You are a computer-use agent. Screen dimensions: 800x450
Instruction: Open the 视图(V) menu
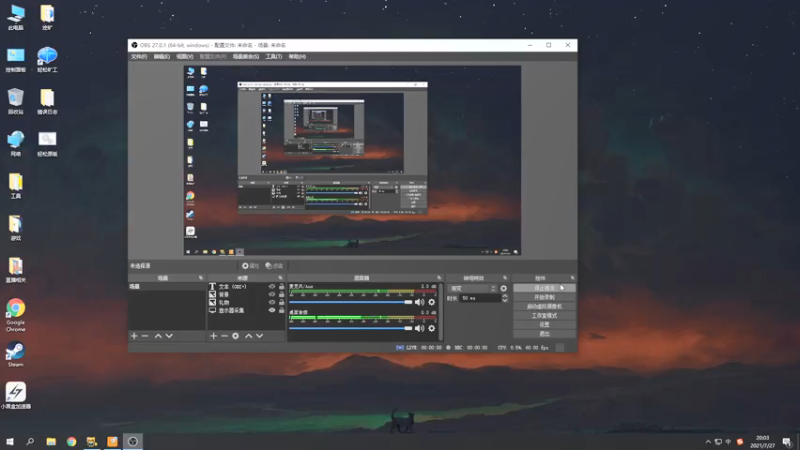185,57
